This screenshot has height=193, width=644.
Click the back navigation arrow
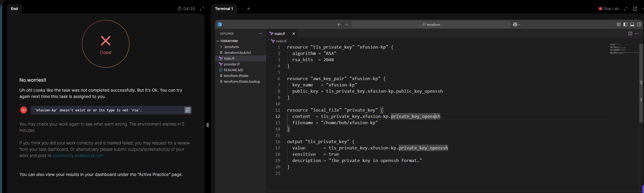pos(339,24)
